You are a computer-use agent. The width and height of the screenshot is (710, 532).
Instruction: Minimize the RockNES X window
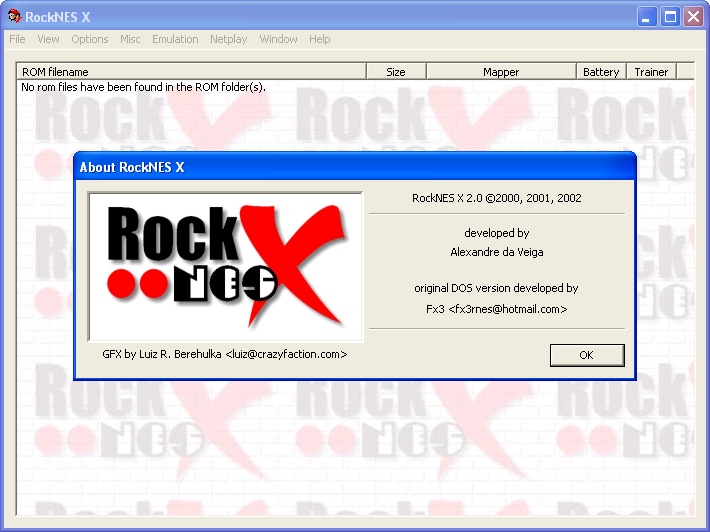coord(647,17)
